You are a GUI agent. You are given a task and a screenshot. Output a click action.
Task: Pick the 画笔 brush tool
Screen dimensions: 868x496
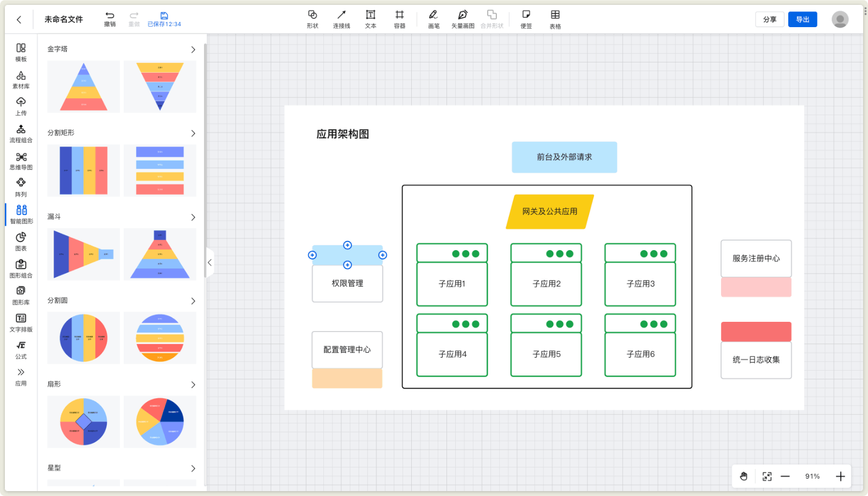(x=433, y=18)
